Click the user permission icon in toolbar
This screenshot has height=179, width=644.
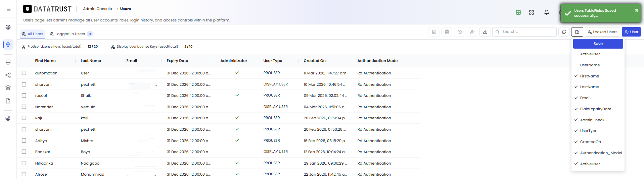tap(472, 32)
